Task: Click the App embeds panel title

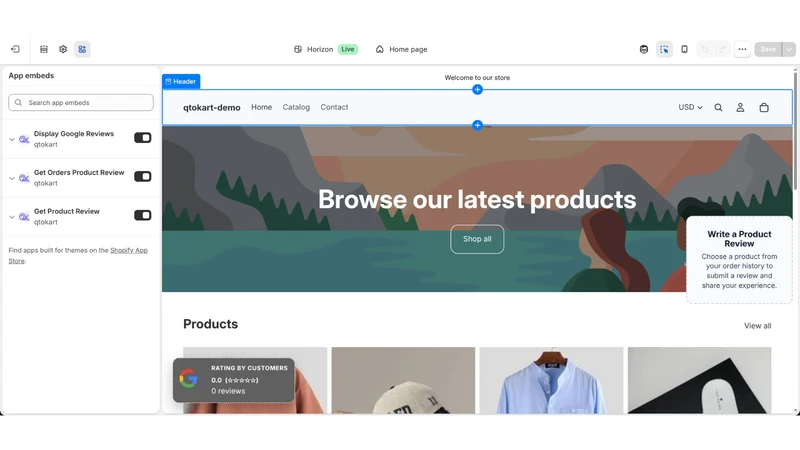Action: click(31, 76)
